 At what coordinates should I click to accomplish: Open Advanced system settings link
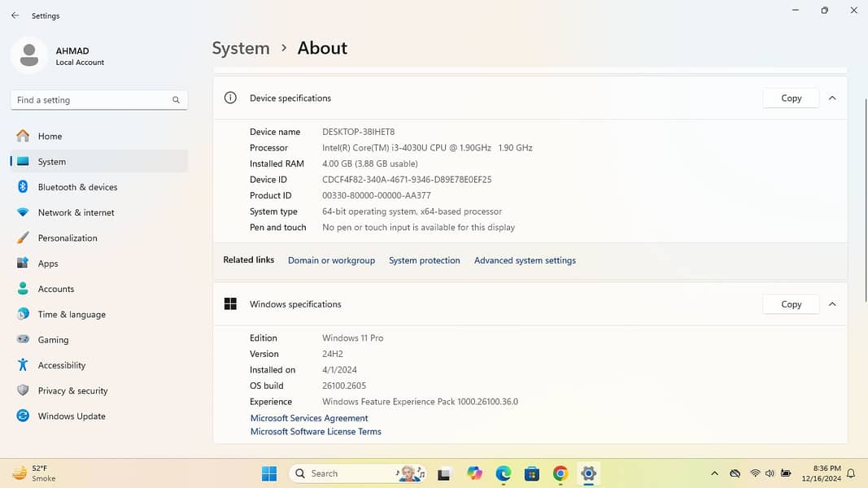click(x=525, y=260)
